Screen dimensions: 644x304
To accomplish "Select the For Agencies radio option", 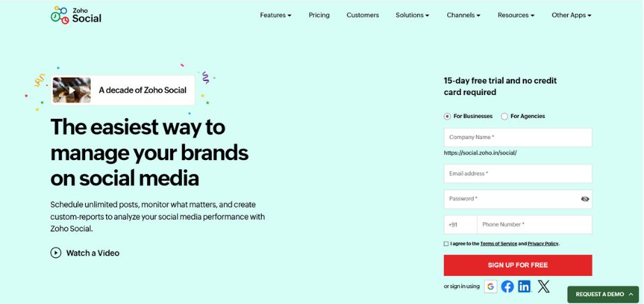I will (504, 116).
